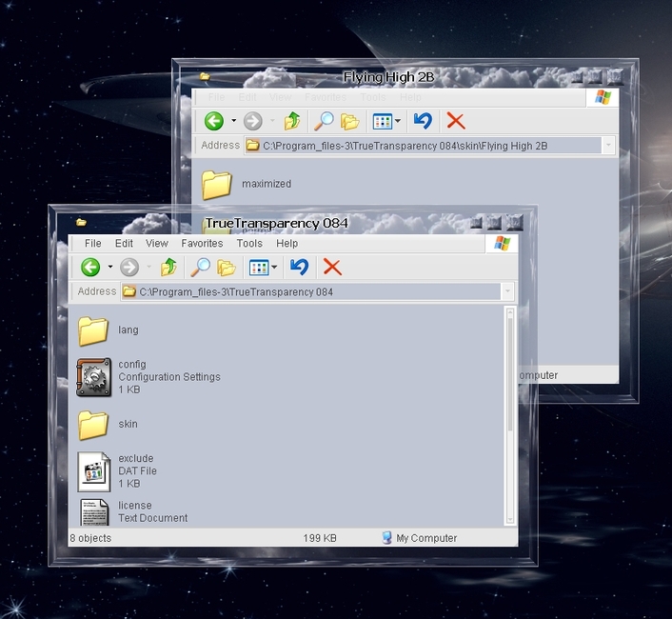Click red Delete X in Flying High 2B window
This screenshot has width=672, height=619.
(x=456, y=120)
